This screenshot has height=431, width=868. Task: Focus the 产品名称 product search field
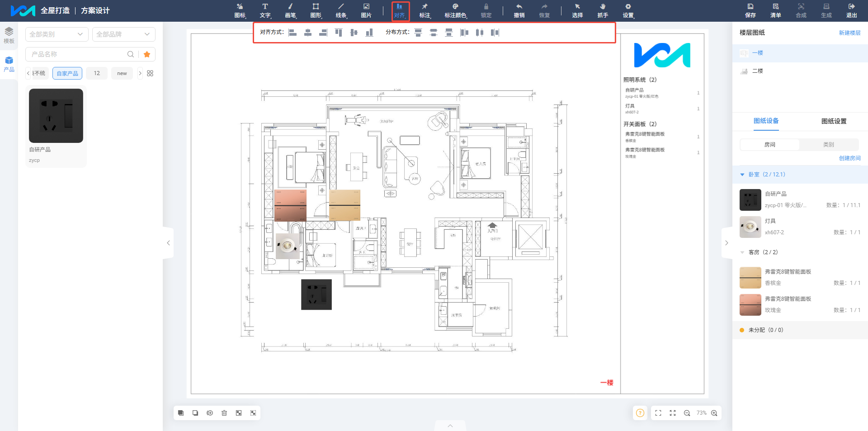77,54
